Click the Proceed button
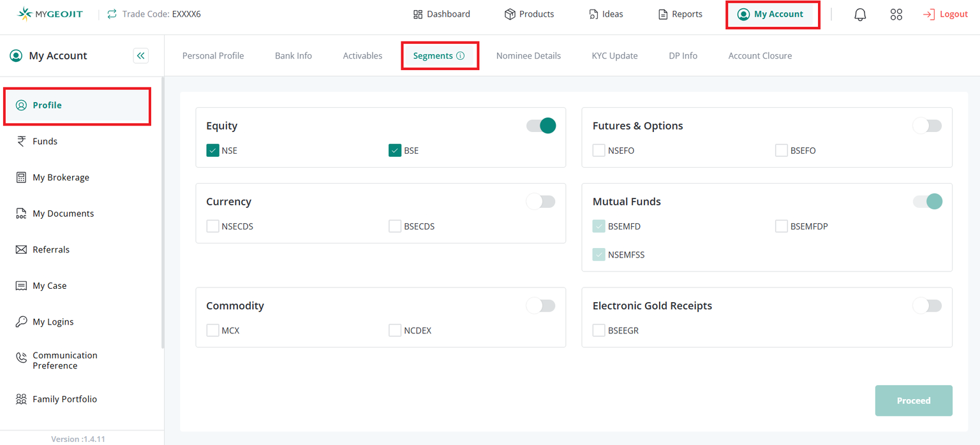Screen dimensions: 980x445 click(x=914, y=400)
